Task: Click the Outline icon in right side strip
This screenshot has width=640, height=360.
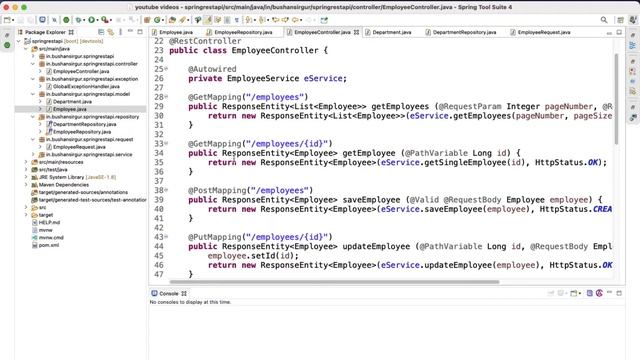Action: 632,46
